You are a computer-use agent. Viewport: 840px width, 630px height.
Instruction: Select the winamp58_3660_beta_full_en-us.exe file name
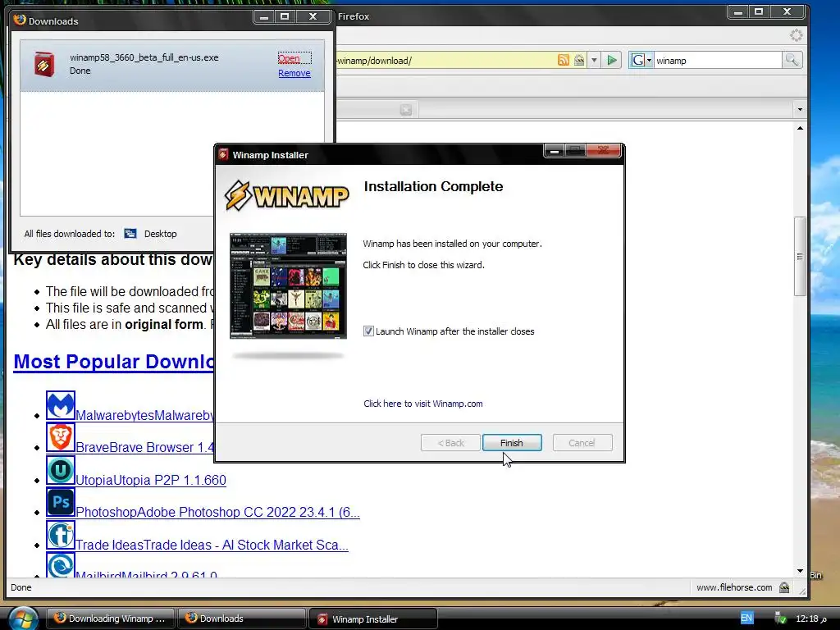144,57
